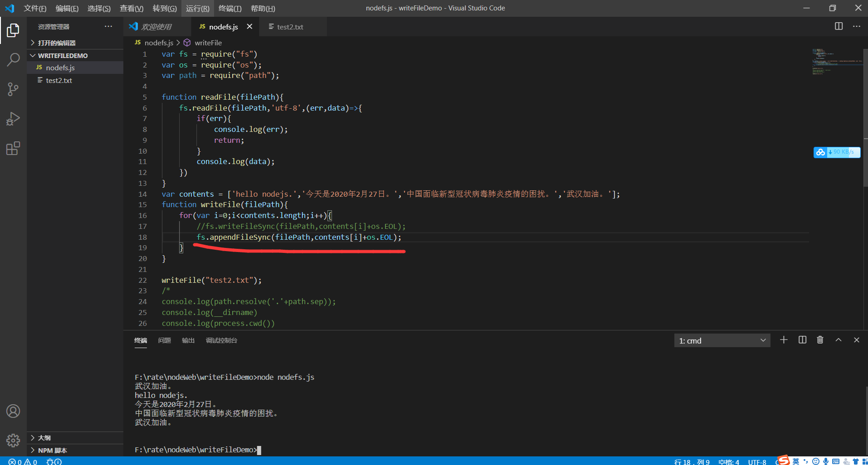Open the Source Control view
The width and height of the screenshot is (868, 465).
point(13,89)
